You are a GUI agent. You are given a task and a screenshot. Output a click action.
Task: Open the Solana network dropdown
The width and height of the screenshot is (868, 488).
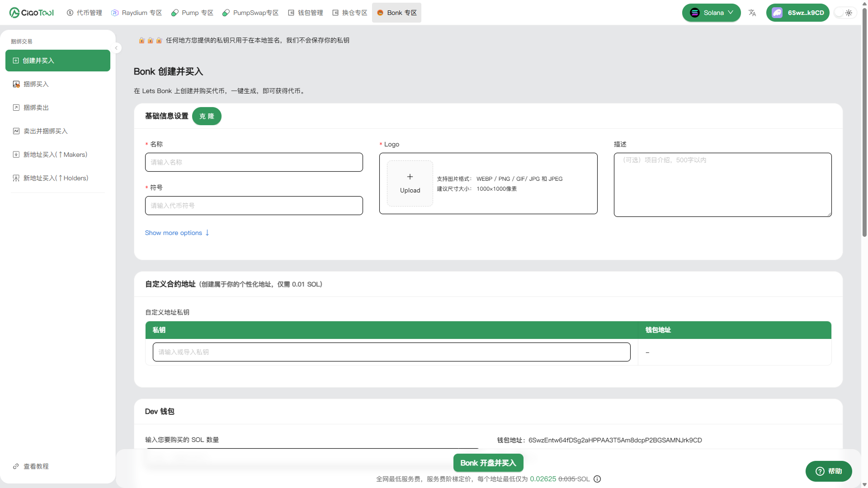click(x=711, y=13)
